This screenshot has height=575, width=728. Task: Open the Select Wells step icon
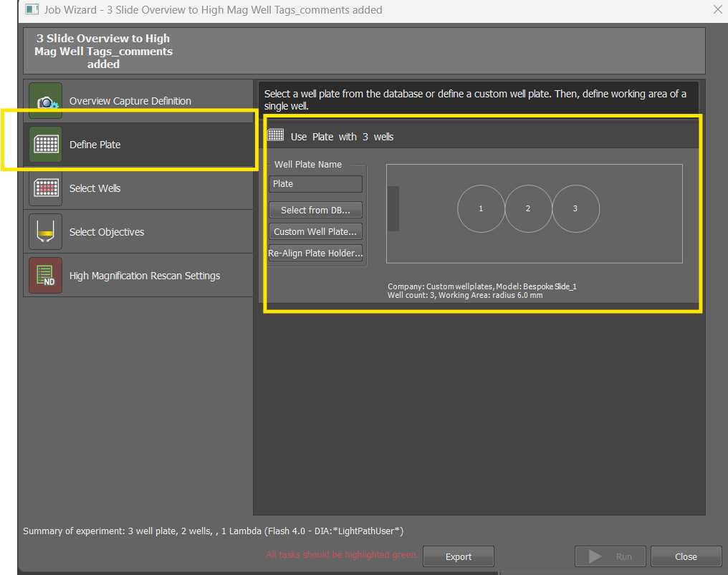pyautogui.click(x=46, y=188)
